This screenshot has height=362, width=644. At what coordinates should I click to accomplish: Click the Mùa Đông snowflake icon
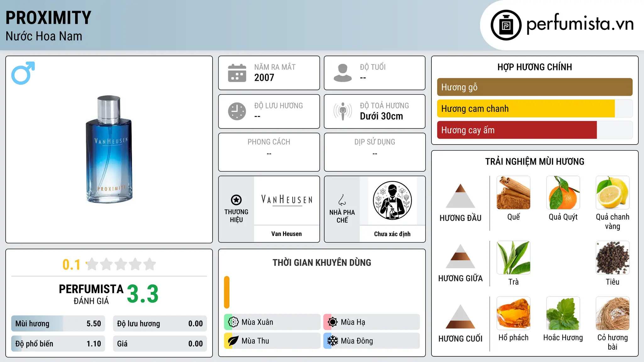[333, 341]
